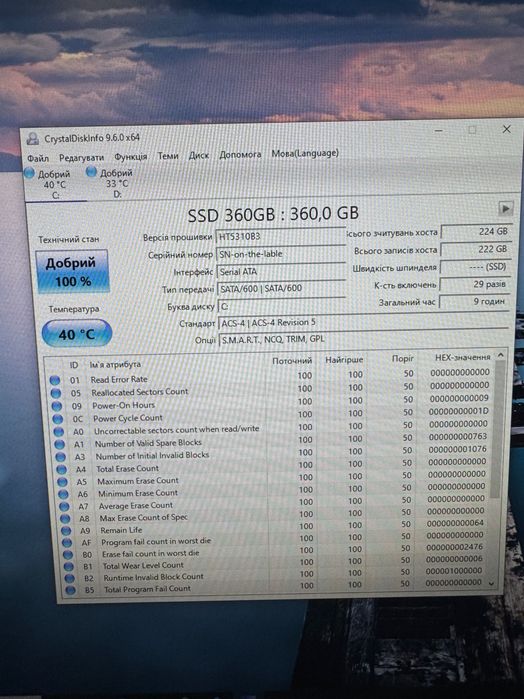
Task: Click the Поріг column header
Action: [403, 358]
